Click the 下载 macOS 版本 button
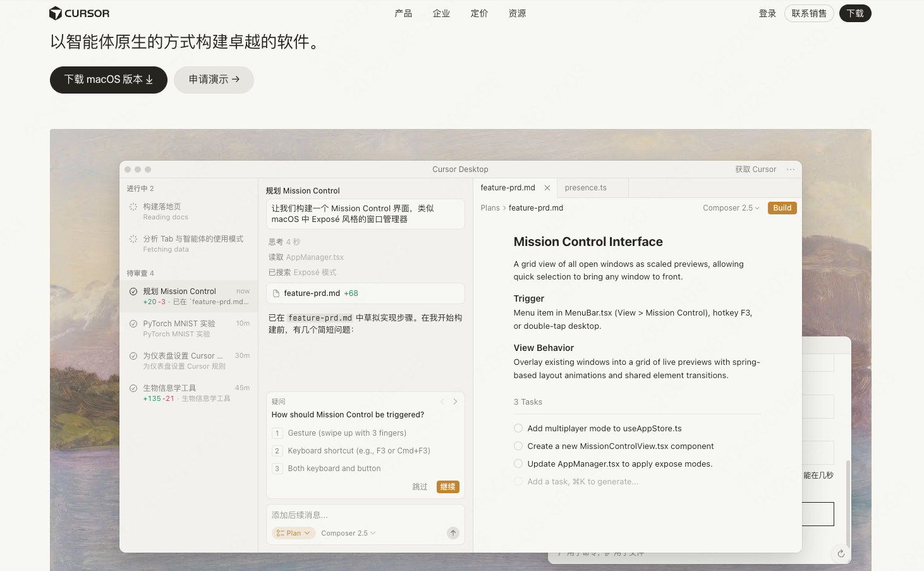 109,80
